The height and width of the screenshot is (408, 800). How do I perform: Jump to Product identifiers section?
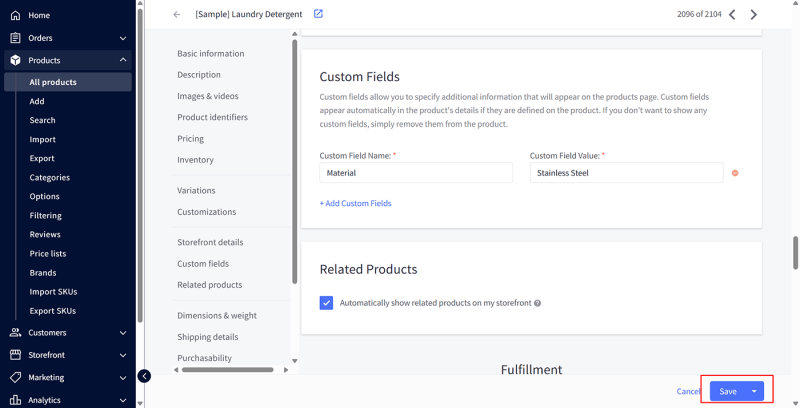pos(212,117)
